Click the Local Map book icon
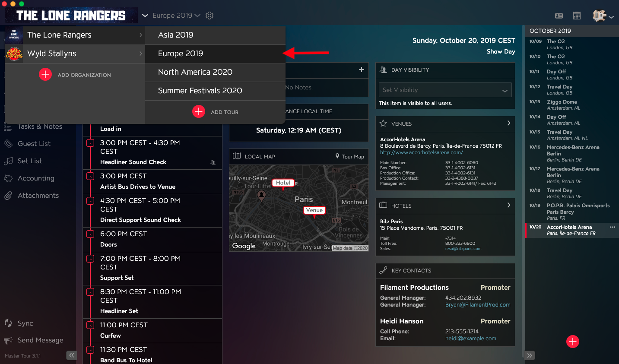The height and width of the screenshot is (364, 619). click(237, 156)
